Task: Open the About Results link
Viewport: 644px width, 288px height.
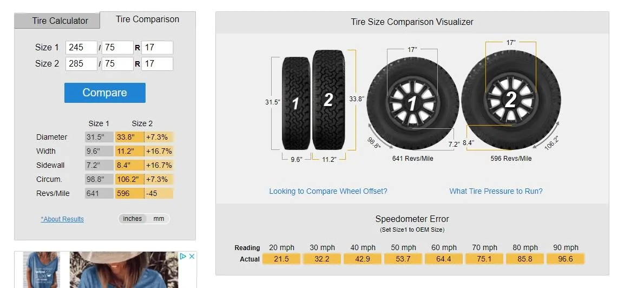Action: tap(62, 219)
